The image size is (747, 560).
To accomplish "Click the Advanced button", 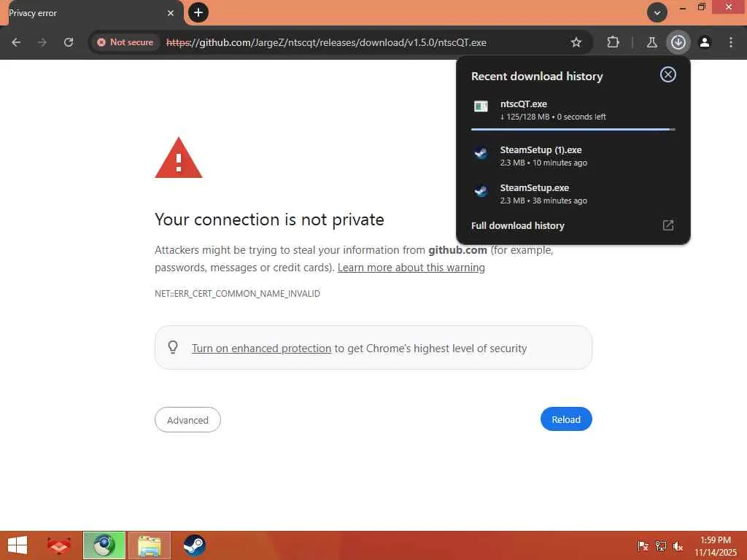I will click(187, 419).
